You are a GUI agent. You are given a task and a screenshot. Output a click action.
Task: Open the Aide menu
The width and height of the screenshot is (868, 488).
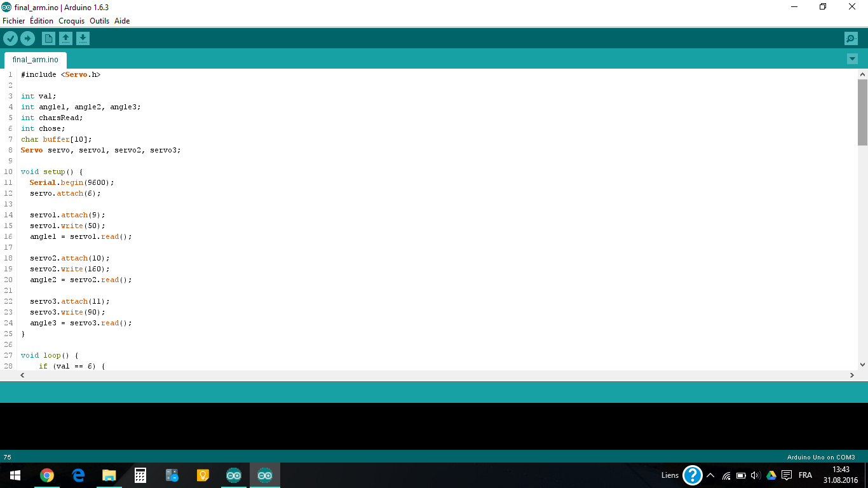122,21
